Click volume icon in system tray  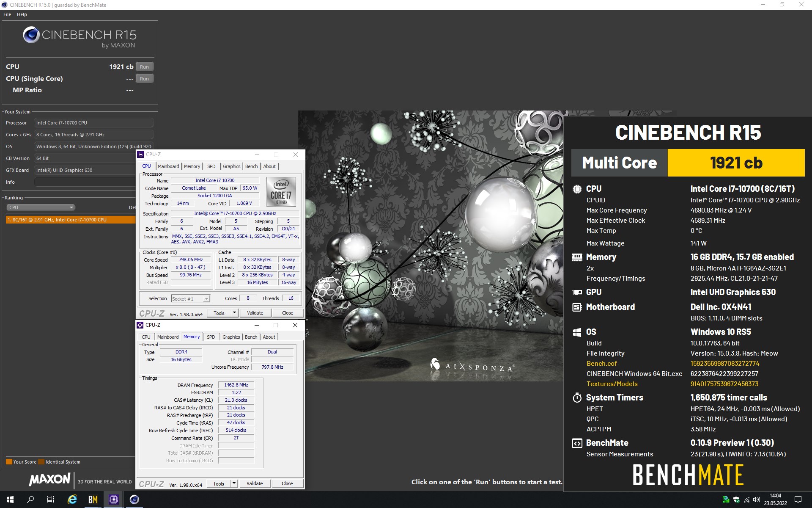pos(757,500)
